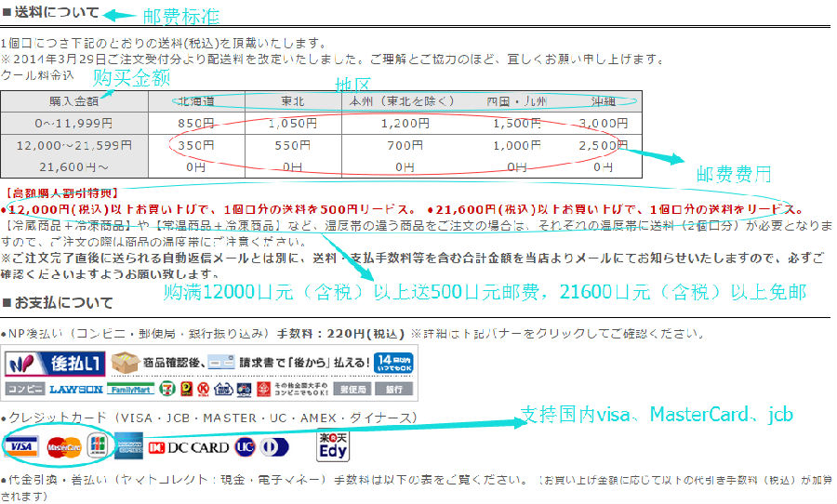Screen dimensions: 837x504
Task: Click the MasterCard logo
Action: coord(63,446)
